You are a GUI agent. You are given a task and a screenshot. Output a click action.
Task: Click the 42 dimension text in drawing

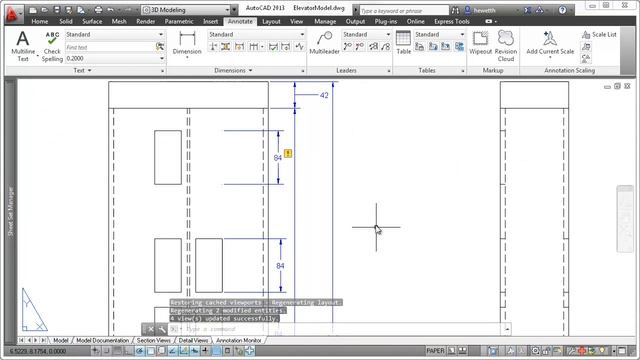(x=324, y=95)
